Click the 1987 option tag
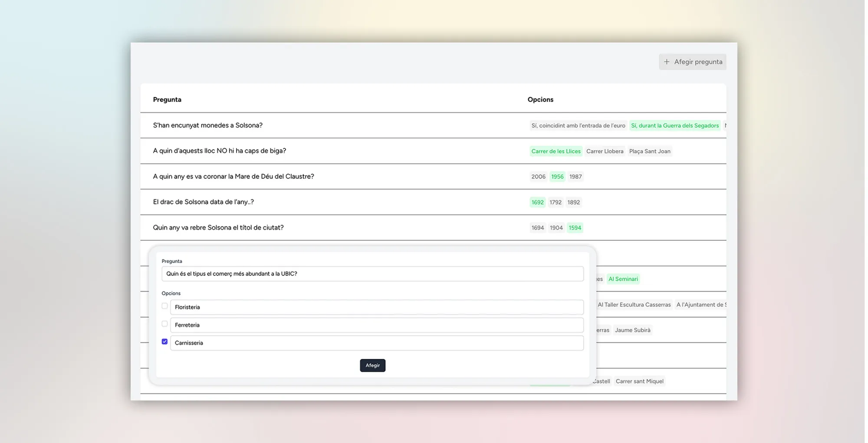This screenshot has width=868, height=443. 575,177
